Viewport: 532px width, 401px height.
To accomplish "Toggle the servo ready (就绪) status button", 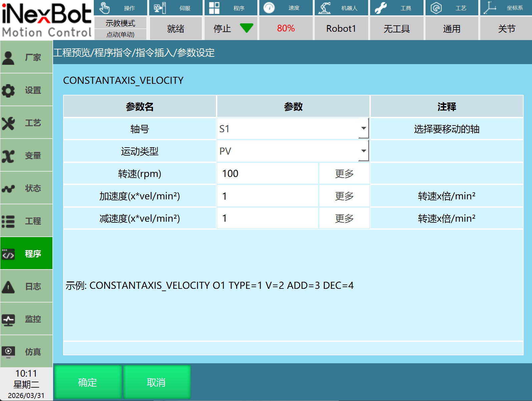I will [x=176, y=29].
